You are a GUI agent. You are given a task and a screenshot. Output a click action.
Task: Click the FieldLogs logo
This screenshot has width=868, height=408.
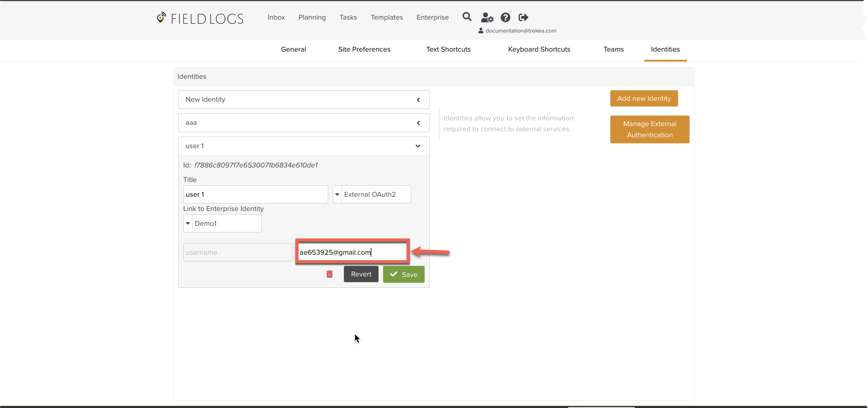[200, 18]
